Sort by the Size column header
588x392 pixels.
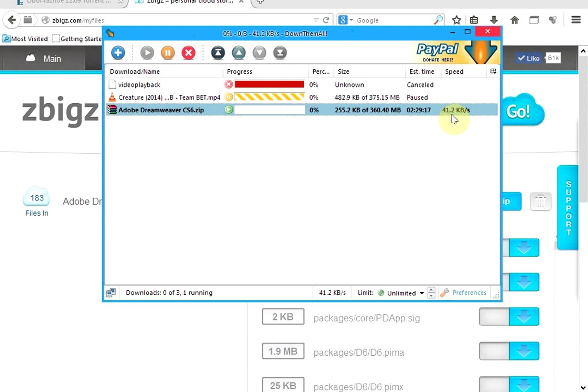pyautogui.click(x=369, y=72)
